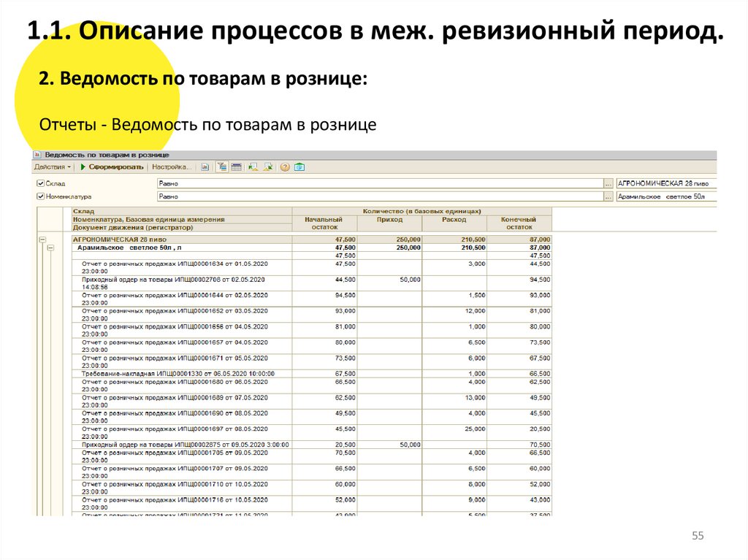This screenshot has width=748, height=560.
Task: Open the help question mark icon
Action: pyautogui.click(x=285, y=167)
